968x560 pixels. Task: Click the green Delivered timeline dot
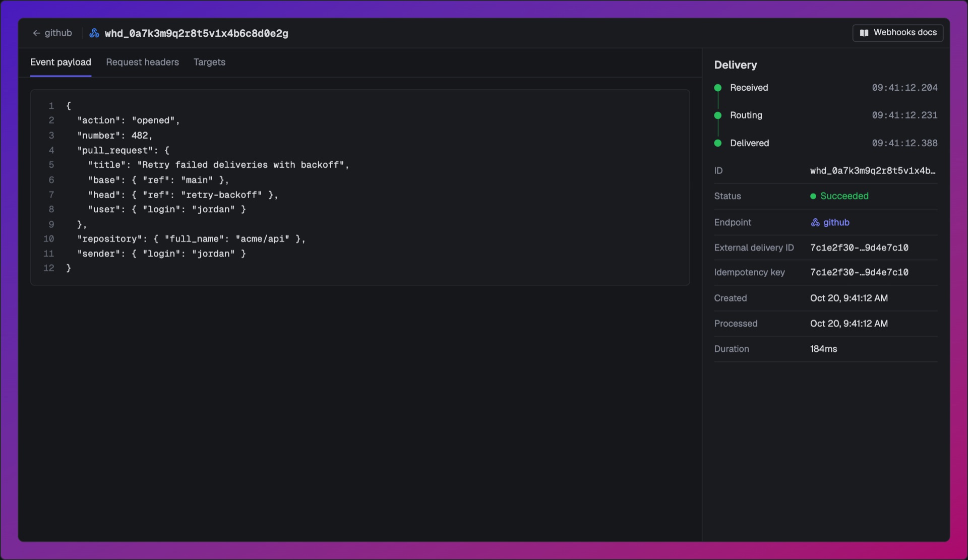point(718,143)
